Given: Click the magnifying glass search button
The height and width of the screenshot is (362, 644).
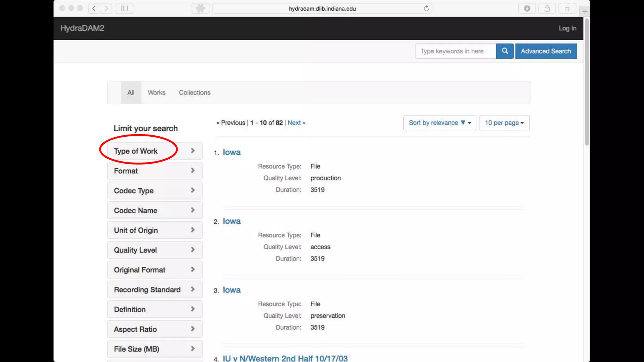Looking at the screenshot, I should pos(505,51).
